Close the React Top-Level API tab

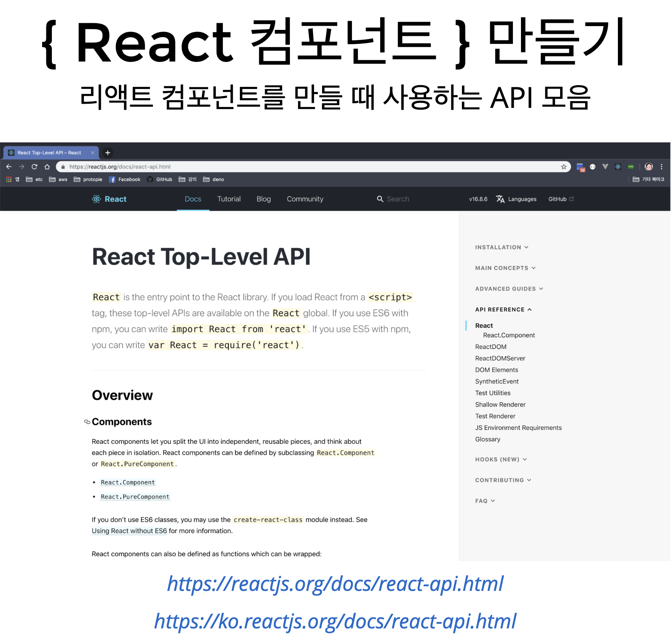(93, 153)
